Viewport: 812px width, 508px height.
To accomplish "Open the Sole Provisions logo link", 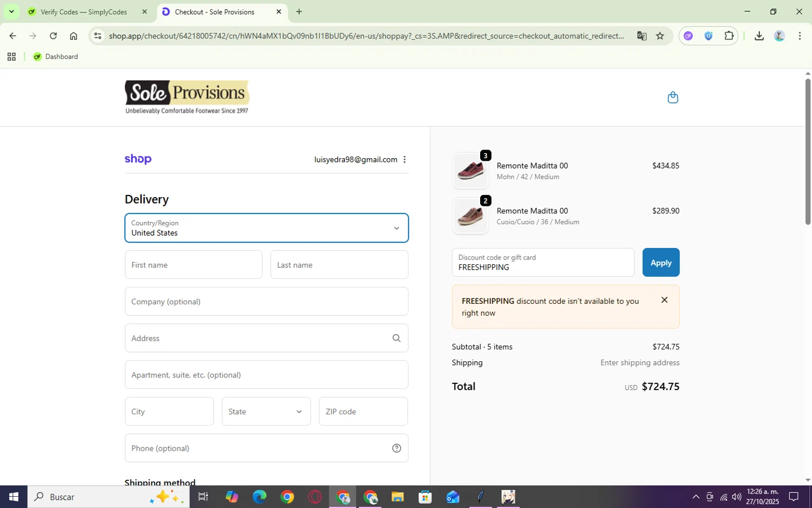I will (x=187, y=97).
